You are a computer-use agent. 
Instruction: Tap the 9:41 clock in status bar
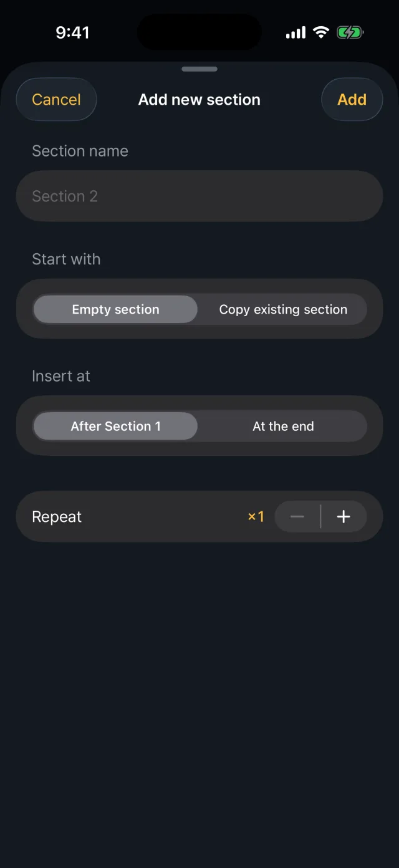click(72, 32)
